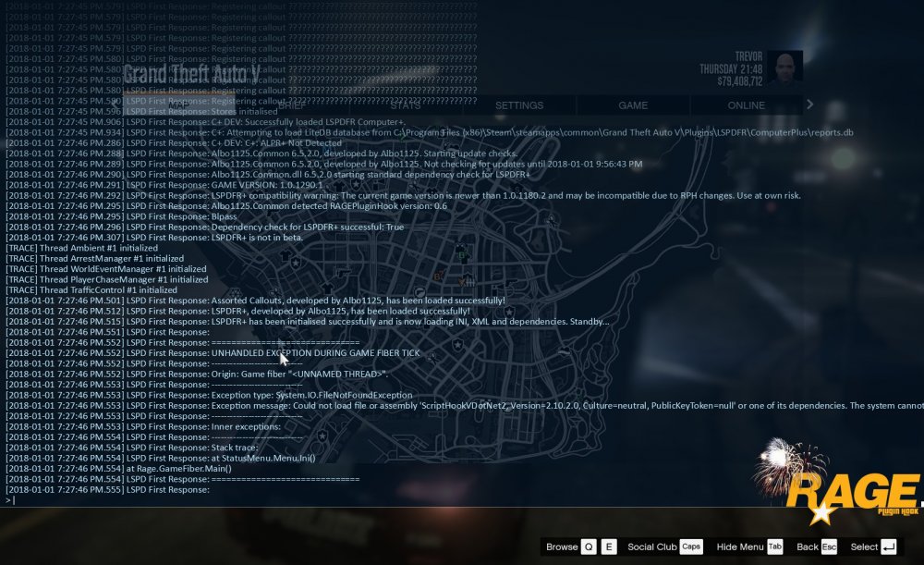Click the 'LSPDFR+ is not in beta.' line
924x565 pixels.
click(x=154, y=237)
